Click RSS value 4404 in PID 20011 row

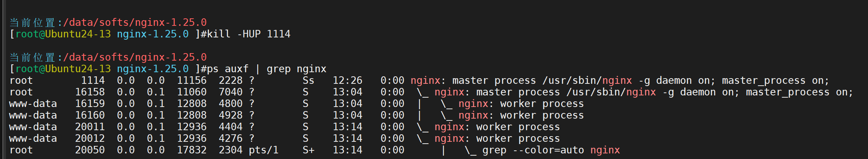point(231,127)
